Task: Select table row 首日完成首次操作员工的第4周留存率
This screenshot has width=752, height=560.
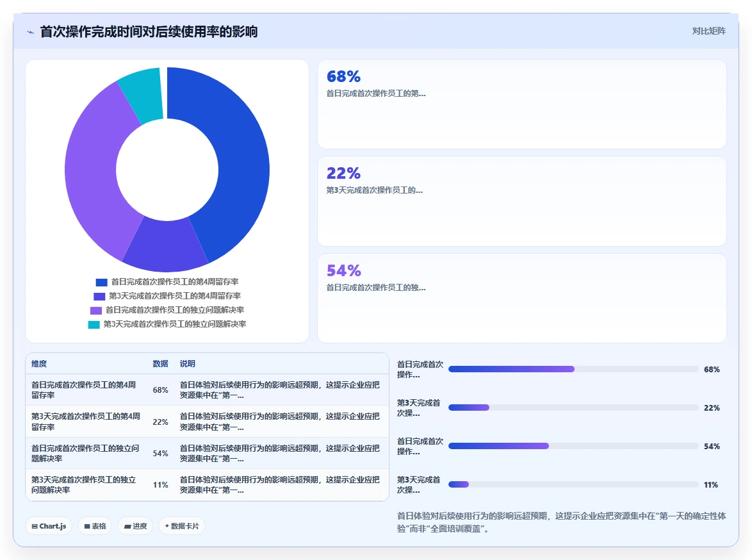Action: tap(207, 390)
